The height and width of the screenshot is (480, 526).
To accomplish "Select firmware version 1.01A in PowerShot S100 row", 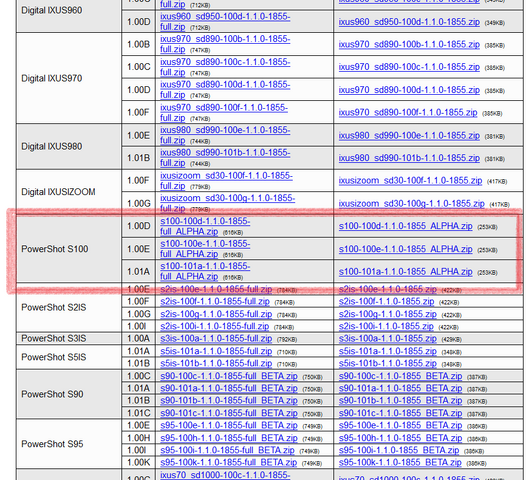I will tap(139, 271).
